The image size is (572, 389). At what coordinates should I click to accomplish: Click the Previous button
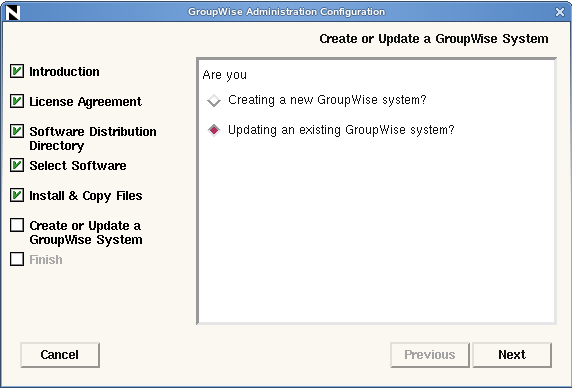coord(430,355)
